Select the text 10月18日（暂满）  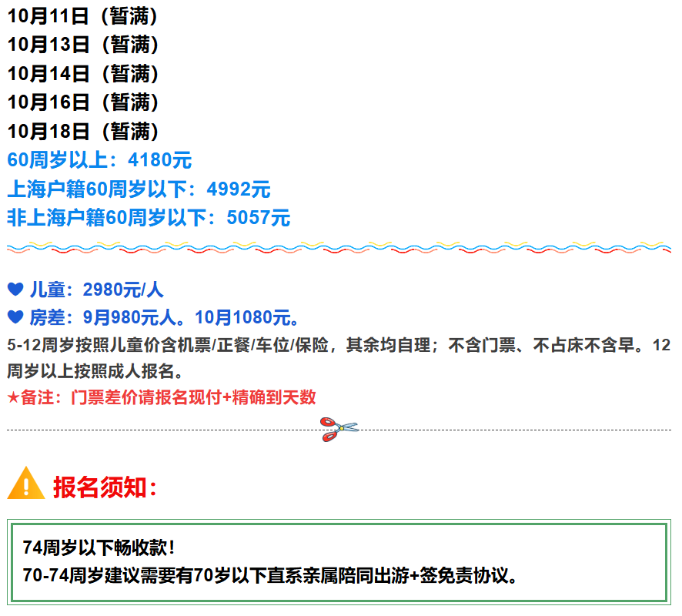[83, 131]
